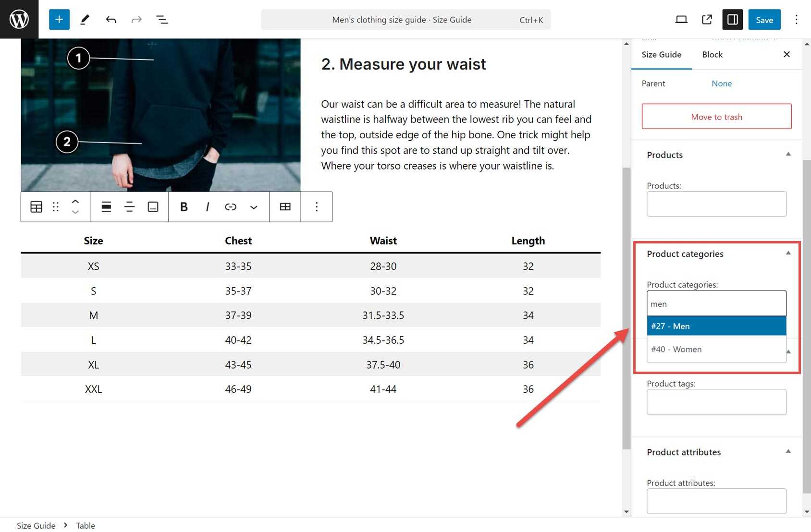Image resolution: width=811 pixels, height=532 pixels.
Task: Select the measurement guide image
Action: click(x=160, y=115)
